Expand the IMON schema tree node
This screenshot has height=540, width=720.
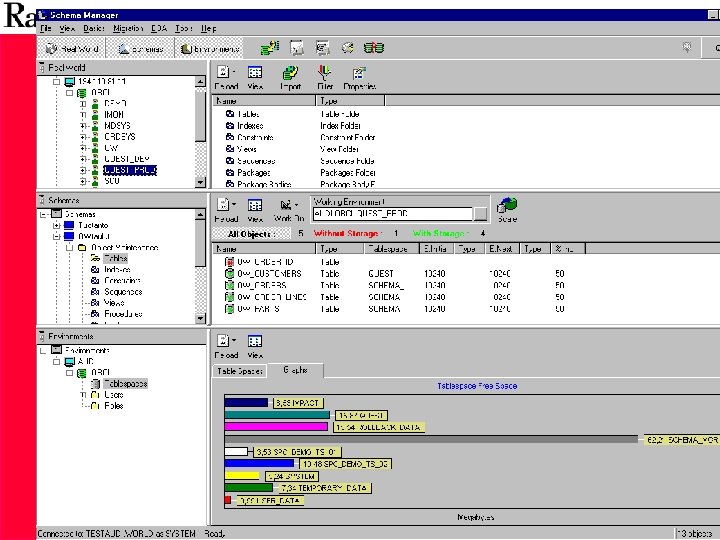tap(85, 115)
